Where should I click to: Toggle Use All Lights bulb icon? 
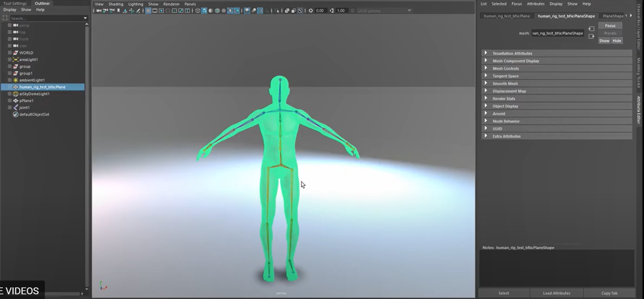coord(230,11)
